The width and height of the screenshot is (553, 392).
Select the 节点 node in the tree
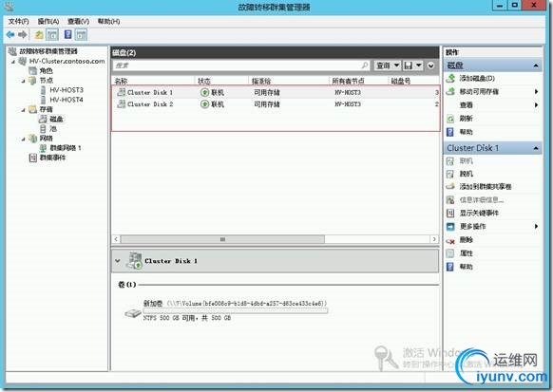pos(47,81)
